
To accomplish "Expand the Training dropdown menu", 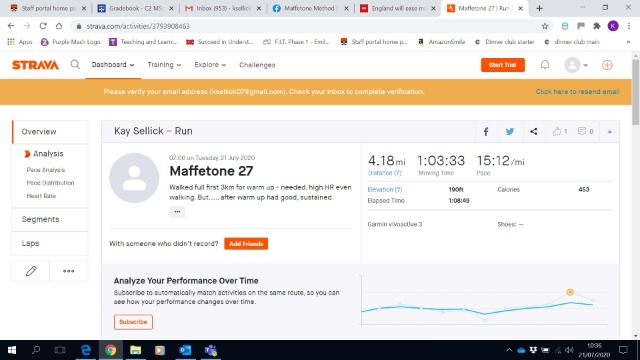I will click(164, 65).
